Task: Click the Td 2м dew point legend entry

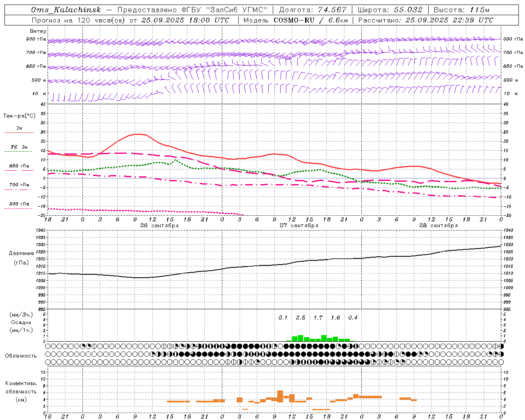Action: 19,148
